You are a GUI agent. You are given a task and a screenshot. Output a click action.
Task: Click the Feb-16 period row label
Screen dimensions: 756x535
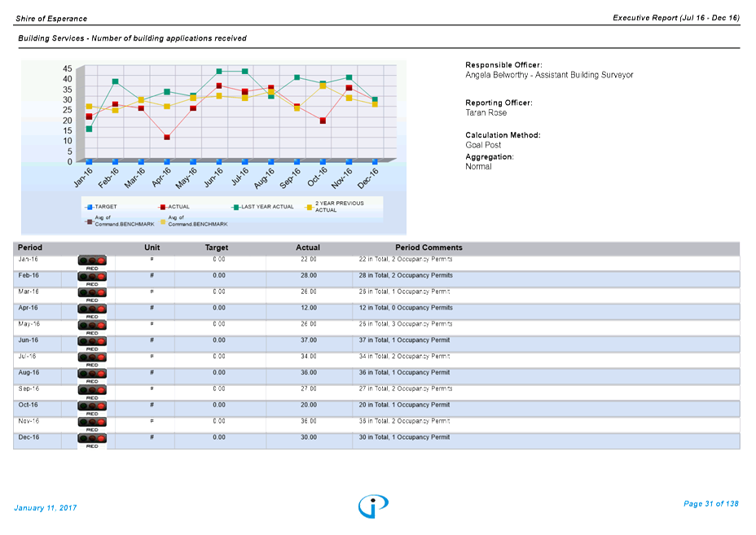29,276
